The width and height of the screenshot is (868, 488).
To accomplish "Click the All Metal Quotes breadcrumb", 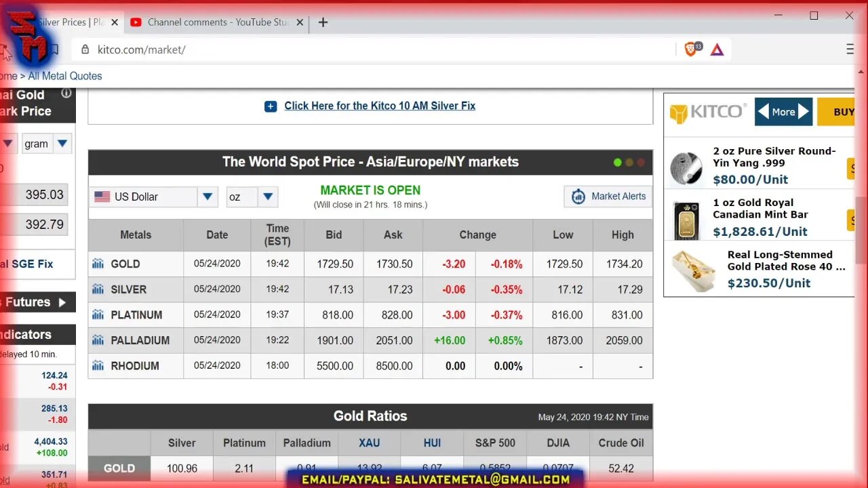I will (x=65, y=76).
